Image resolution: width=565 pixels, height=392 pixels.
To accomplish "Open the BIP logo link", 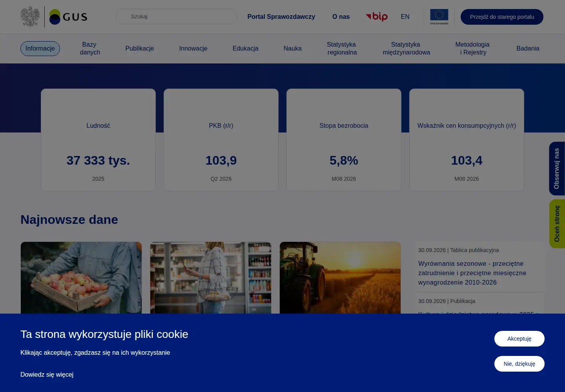I will tap(377, 16).
